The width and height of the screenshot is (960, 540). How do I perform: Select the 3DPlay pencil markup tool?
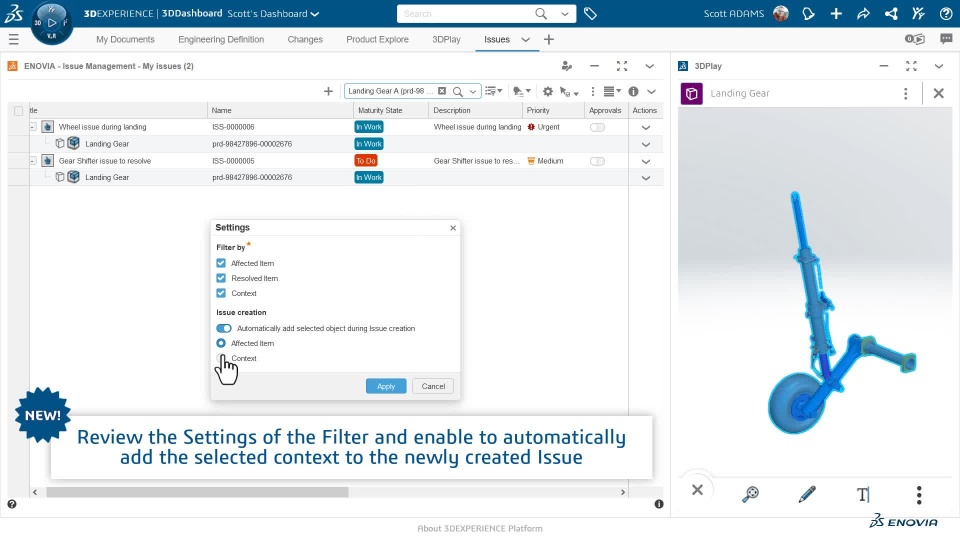(x=807, y=494)
